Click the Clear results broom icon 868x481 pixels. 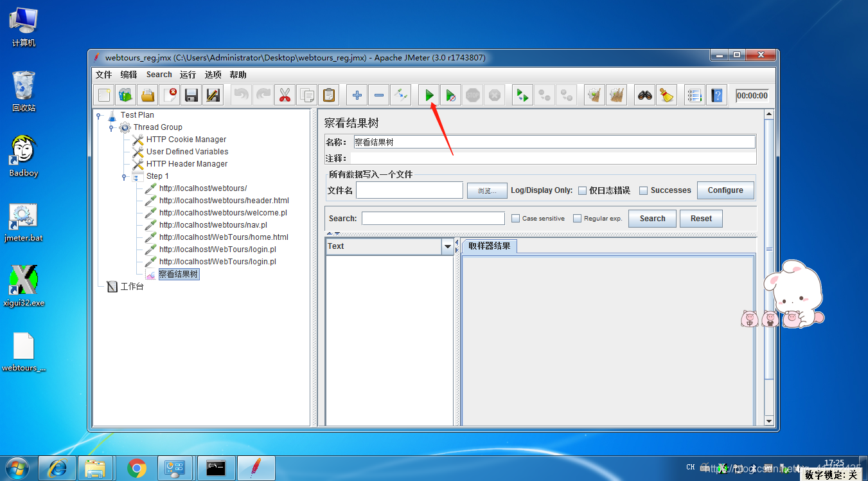click(595, 96)
